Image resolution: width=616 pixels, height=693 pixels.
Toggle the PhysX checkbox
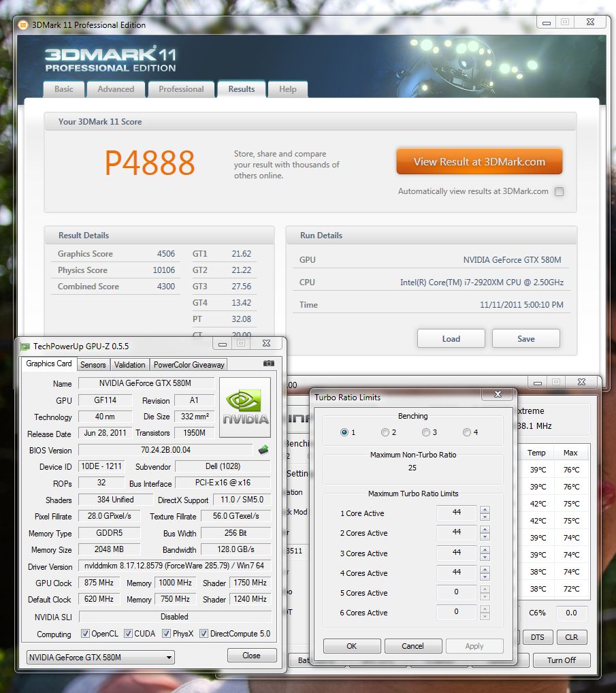[x=166, y=633]
